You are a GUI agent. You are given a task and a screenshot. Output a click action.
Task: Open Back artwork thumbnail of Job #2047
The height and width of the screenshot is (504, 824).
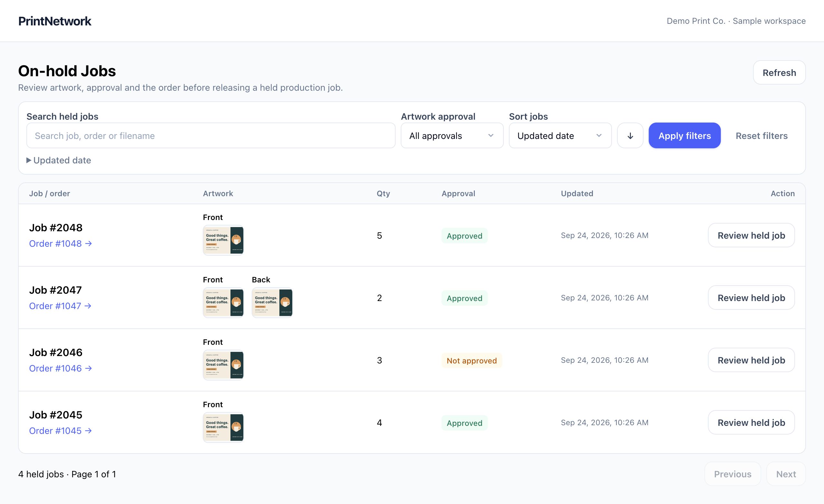click(272, 302)
